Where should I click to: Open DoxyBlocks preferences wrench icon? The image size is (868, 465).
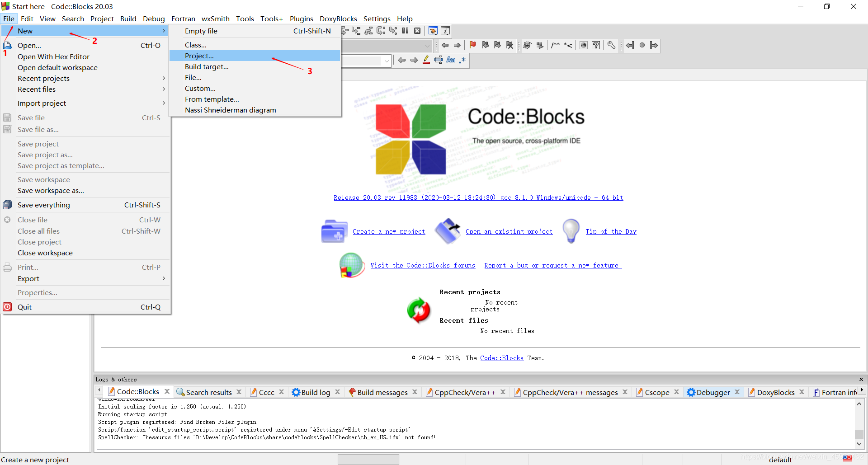[611, 45]
